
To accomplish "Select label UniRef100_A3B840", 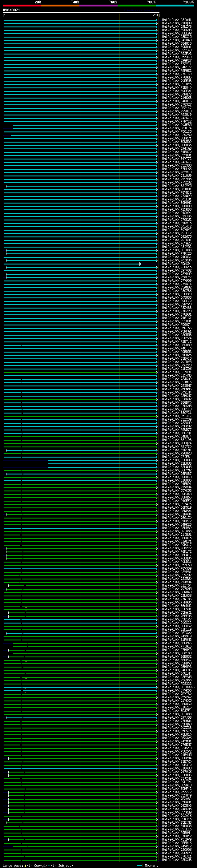I will tap(176, 88).
